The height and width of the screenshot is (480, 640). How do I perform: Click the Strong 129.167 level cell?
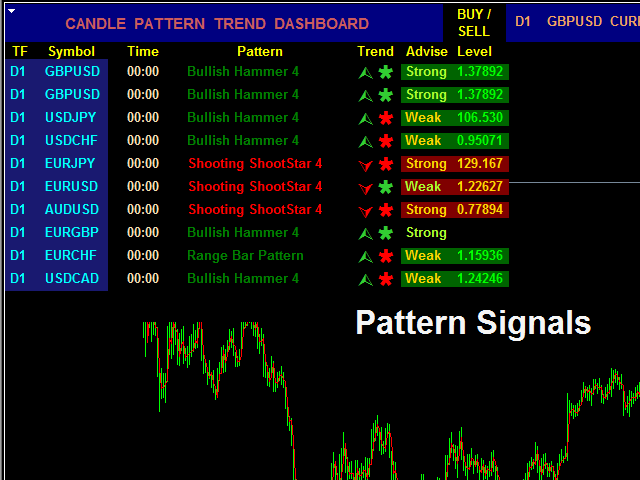pos(455,164)
